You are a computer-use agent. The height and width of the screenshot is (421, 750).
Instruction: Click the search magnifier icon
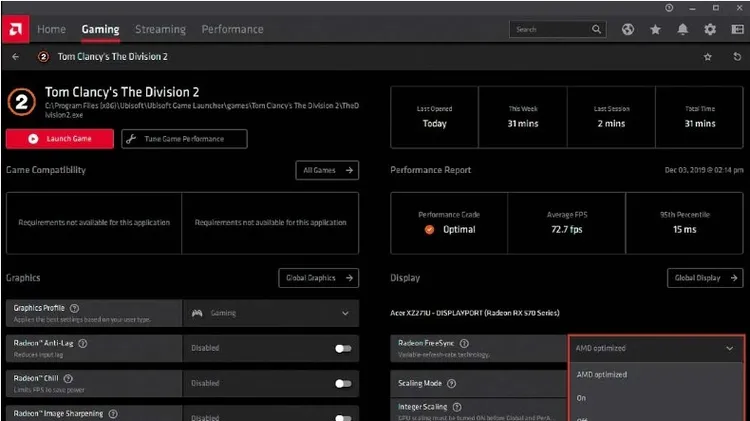tap(596, 29)
